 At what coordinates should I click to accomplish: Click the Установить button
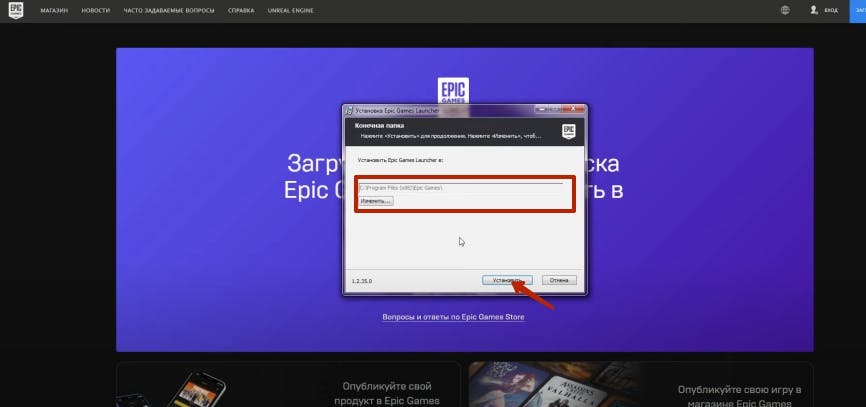click(506, 281)
